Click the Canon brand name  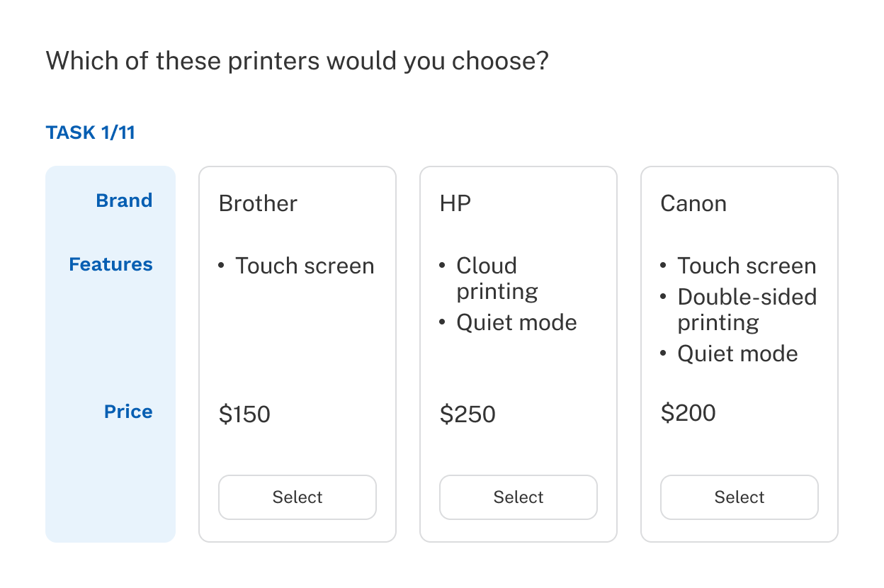[x=693, y=203]
